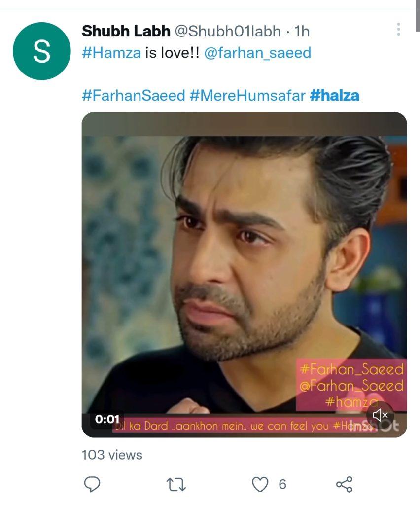420x505 pixels.
Task: Click the 1h tweet timestamp
Action: [x=302, y=31]
